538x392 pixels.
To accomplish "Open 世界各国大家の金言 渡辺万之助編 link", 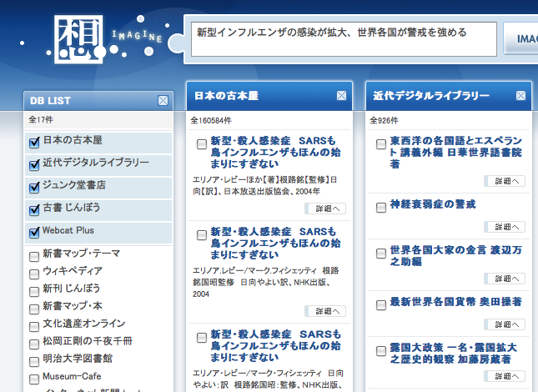I will pos(456,256).
